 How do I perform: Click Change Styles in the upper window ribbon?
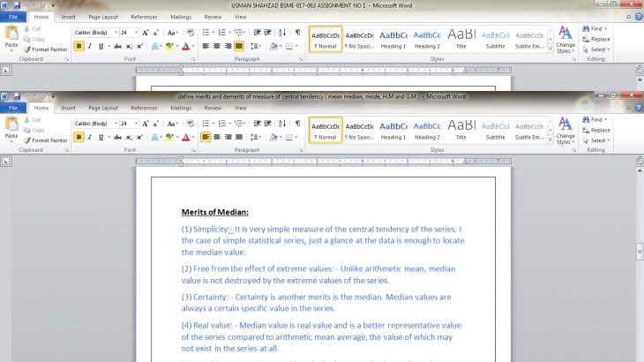(565, 40)
